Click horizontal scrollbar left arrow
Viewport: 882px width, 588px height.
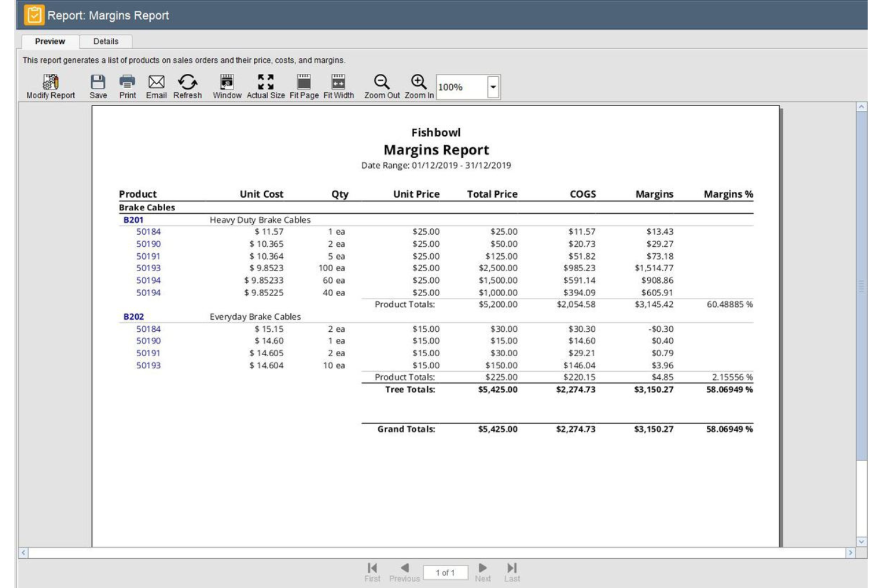point(24,553)
